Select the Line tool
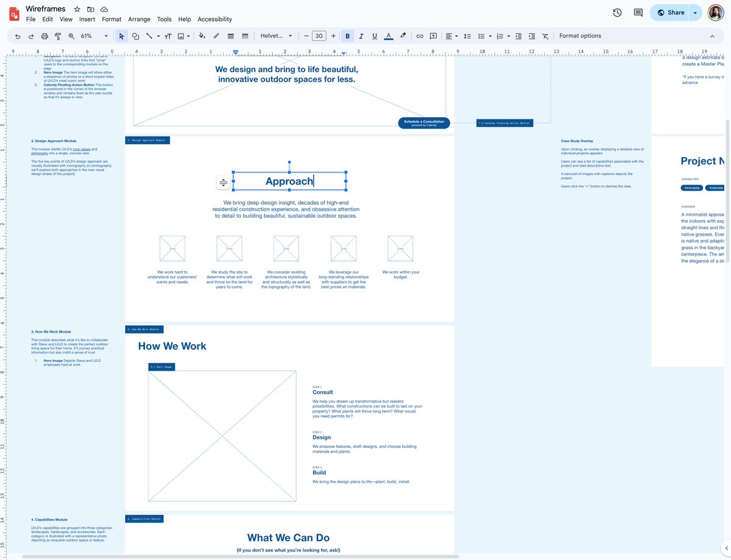Viewport: 731px width, 560px height. (150, 35)
